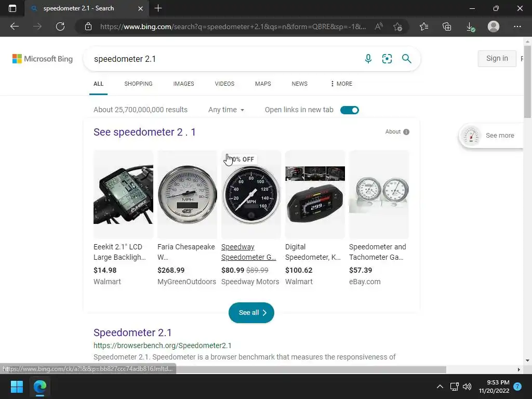The height and width of the screenshot is (399, 532).
Task: Click the $268.99 price
Action: (171, 270)
